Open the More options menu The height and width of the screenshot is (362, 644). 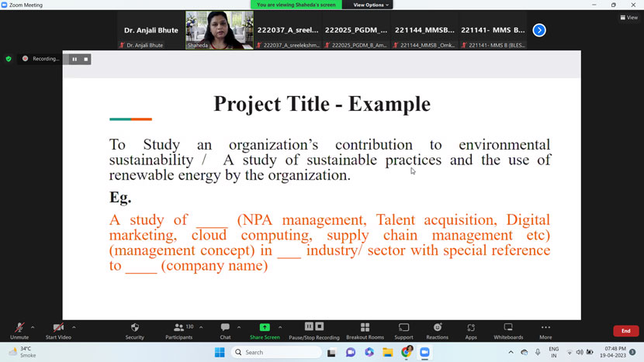[x=545, y=331]
